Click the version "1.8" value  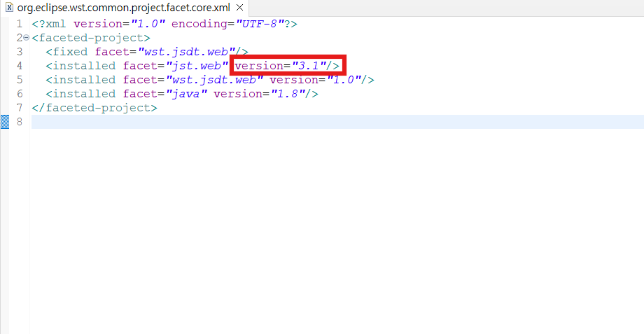(288, 94)
